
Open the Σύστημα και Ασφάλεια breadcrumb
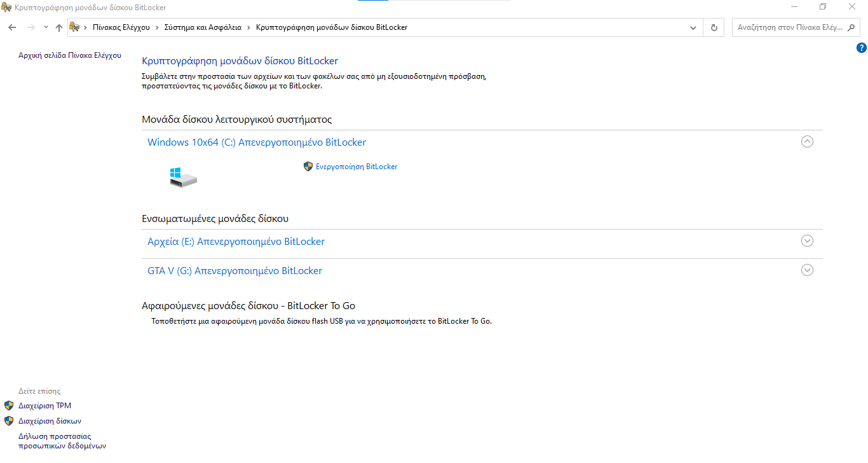tap(203, 27)
